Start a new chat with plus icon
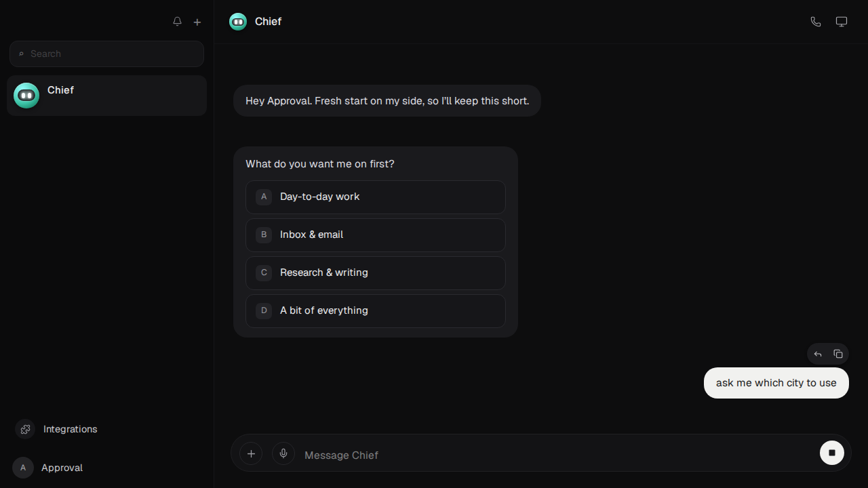The height and width of the screenshot is (488, 868). (x=197, y=22)
